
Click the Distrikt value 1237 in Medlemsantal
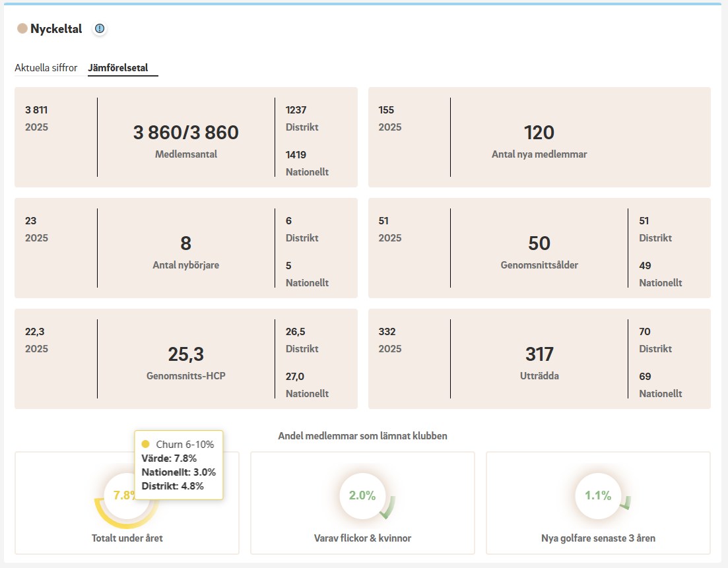(x=296, y=110)
